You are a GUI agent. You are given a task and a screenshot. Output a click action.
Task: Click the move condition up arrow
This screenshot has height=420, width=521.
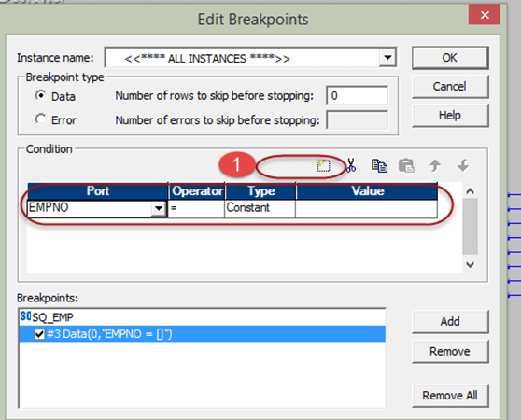(434, 165)
